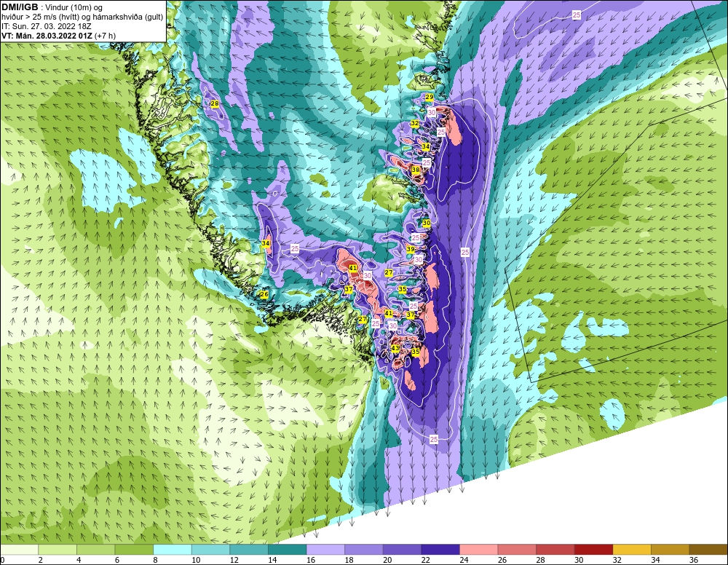Click the yellow 32 gust label
728x565 pixels.
point(415,124)
